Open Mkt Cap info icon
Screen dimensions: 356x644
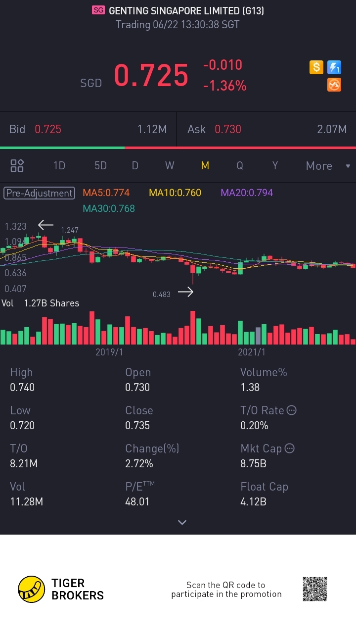click(x=290, y=448)
